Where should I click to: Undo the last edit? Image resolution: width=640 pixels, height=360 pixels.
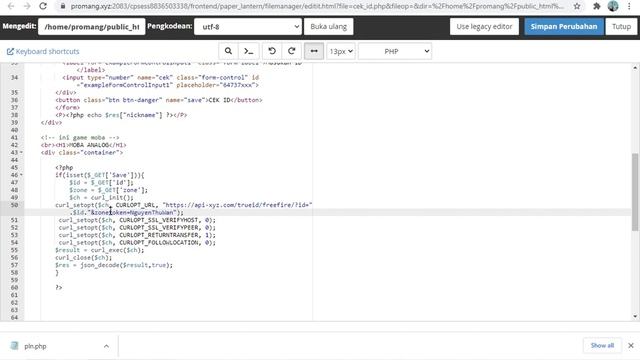(x=272, y=51)
